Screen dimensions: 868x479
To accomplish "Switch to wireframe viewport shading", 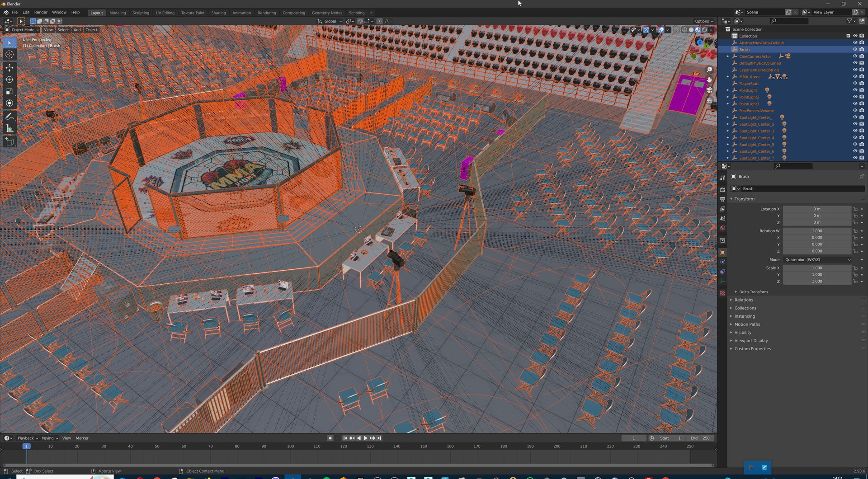I will tap(684, 30).
